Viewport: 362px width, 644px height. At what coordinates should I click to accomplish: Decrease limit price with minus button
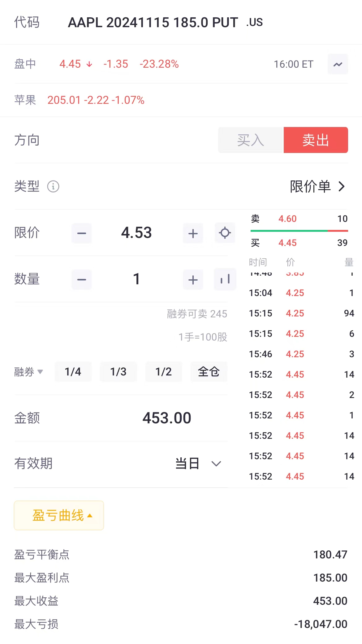tap(82, 233)
